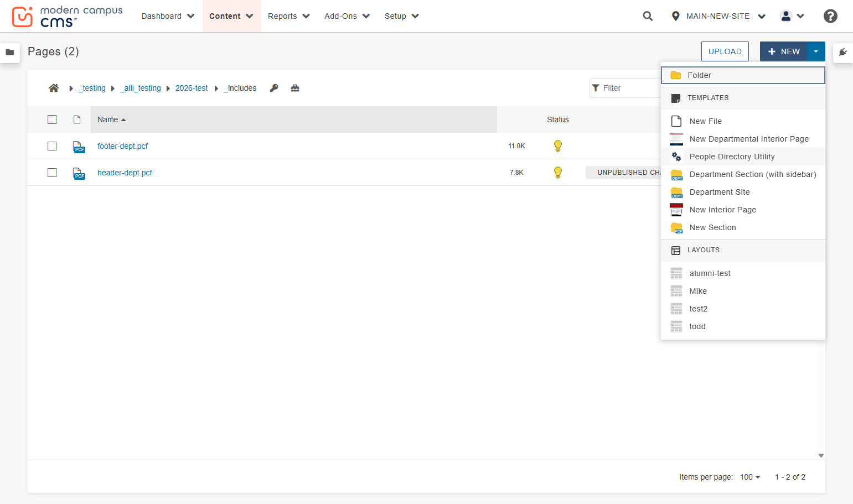Open the global search magnifier
Screen dimensions: 853x504
click(648, 16)
